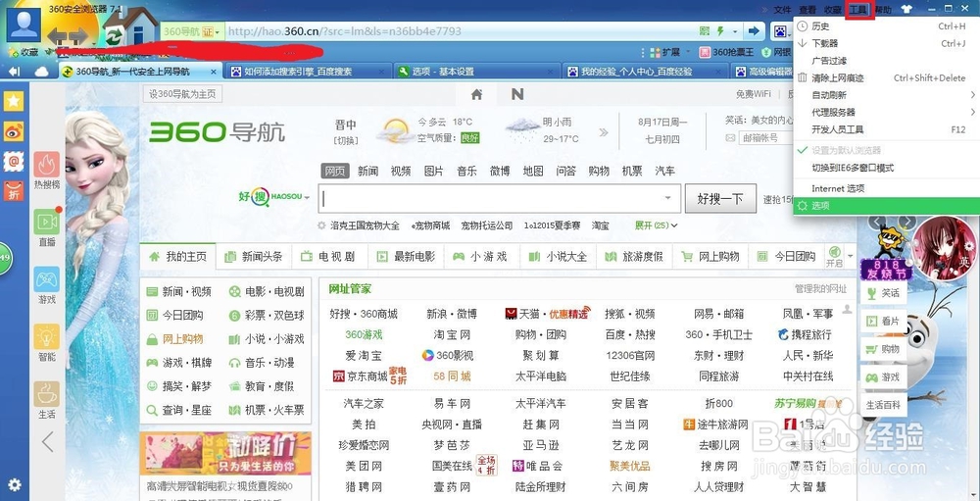Open the search suggestion dropdown in the search box
This screenshot has height=501, width=980.
click(x=667, y=198)
